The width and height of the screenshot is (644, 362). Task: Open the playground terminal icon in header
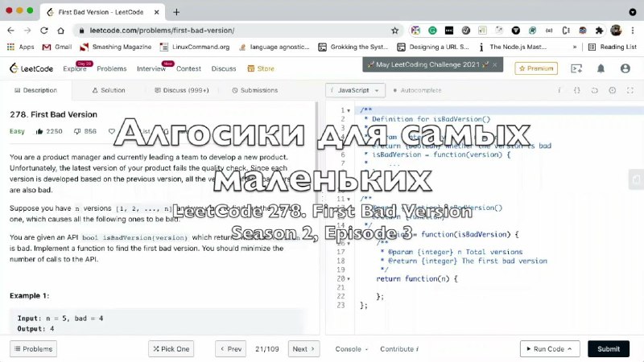click(x=576, y=68)
